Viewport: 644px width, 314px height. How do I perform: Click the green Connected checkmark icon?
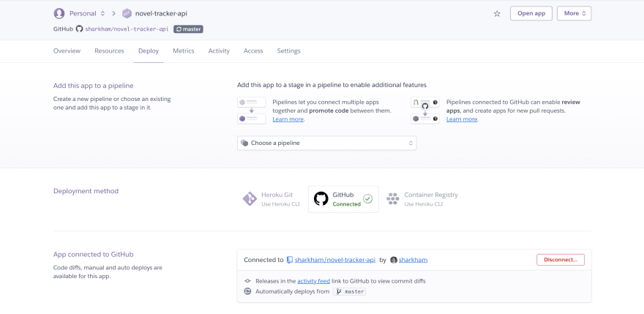click(368, 199)
